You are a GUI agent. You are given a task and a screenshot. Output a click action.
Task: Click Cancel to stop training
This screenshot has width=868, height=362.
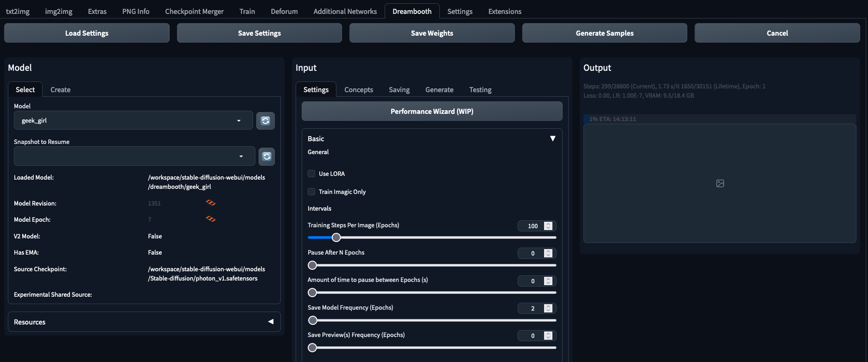(777, 33)
